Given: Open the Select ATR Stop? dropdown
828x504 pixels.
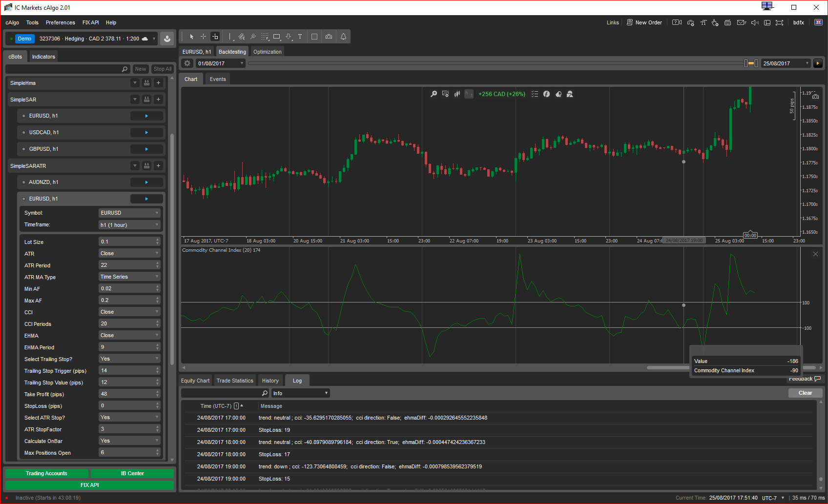Looking at the screenshot, I should point(129,417).
